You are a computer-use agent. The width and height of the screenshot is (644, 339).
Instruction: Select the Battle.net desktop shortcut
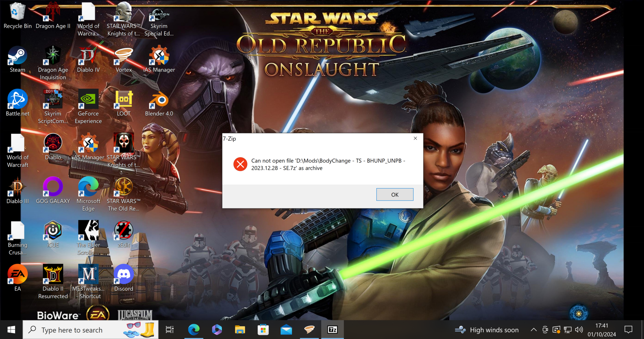coord(17,103)
